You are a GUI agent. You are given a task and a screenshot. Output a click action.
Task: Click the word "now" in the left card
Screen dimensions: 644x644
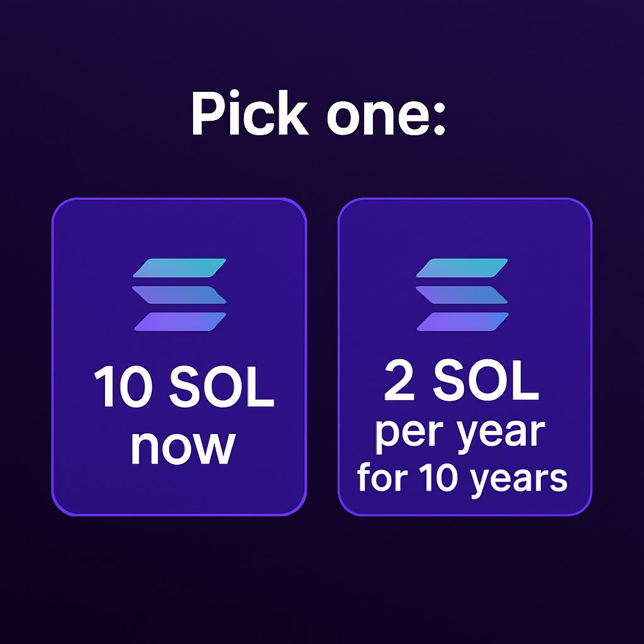pos(183,448)
